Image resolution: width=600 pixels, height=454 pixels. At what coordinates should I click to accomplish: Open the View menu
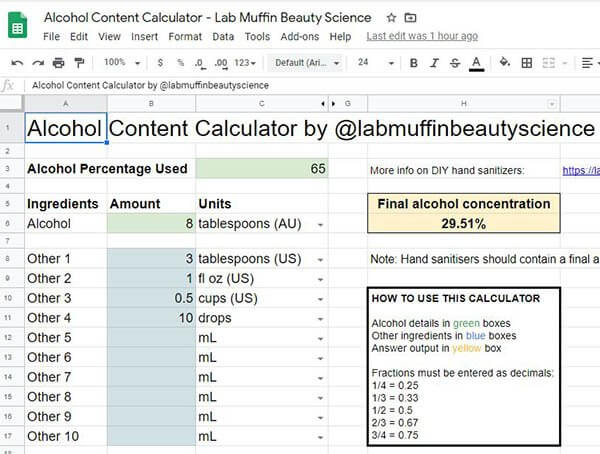click(x=109, y=37)
